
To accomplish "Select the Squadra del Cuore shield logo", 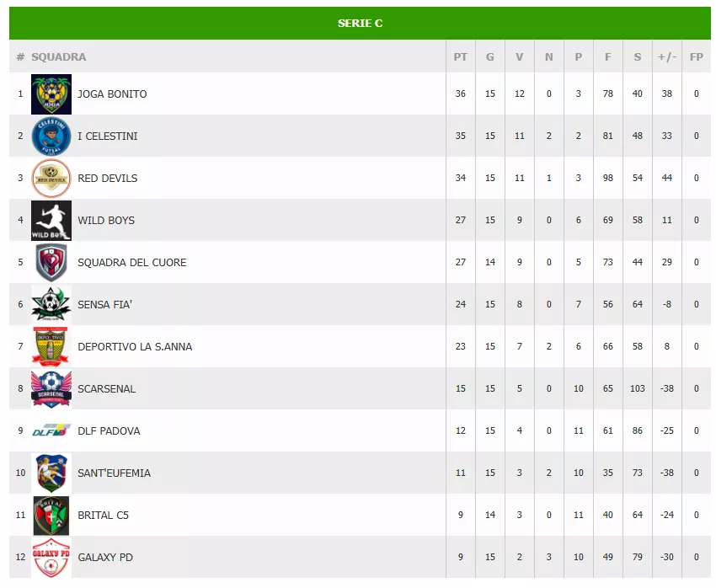I will (51, 262).
